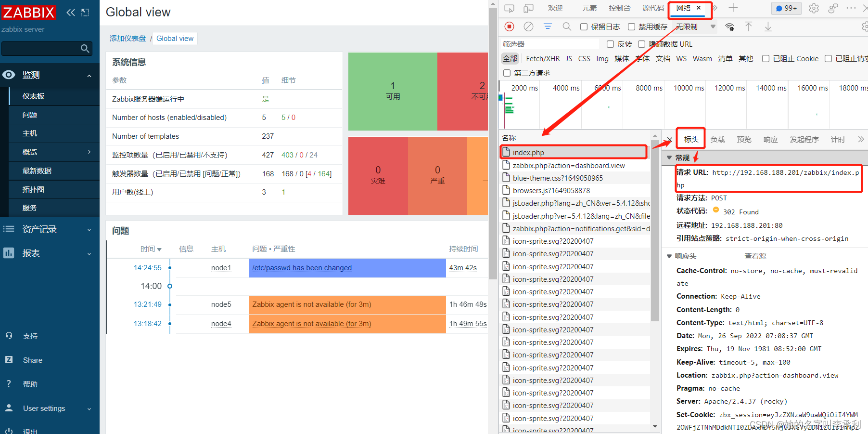Clear the network log icon

click(528, 26)
